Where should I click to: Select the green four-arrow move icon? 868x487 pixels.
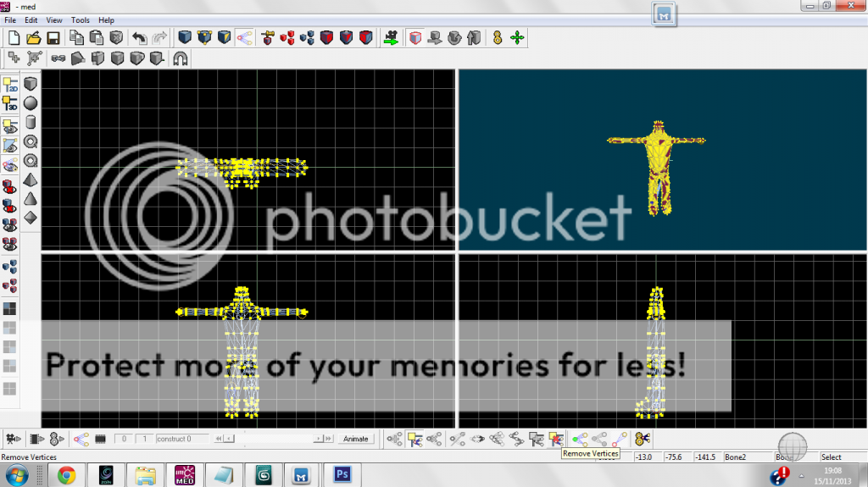click(x=517, y=37)
